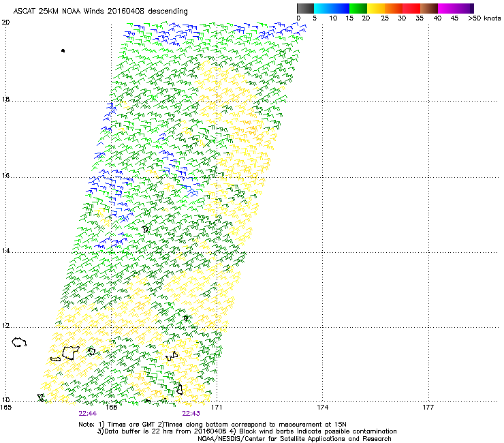504x443 pixels.
Task: Click the brown 35-40 knots legend segment
Action: [429, 8]
